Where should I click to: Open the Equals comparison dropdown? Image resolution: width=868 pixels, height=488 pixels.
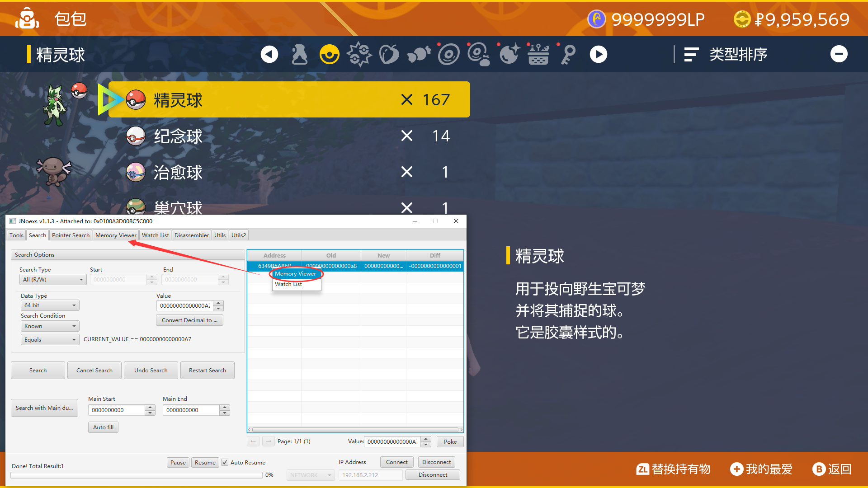[50, 340]
